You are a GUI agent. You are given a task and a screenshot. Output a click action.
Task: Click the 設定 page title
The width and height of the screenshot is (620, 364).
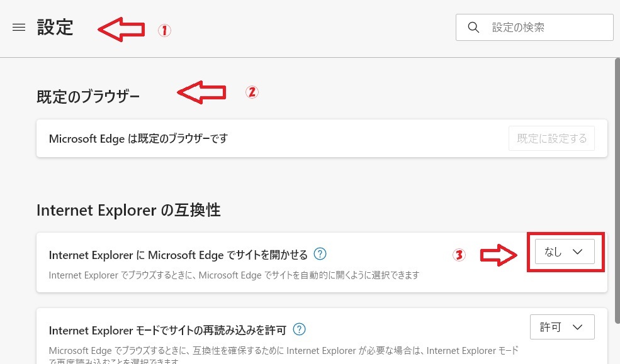[55, 27]
